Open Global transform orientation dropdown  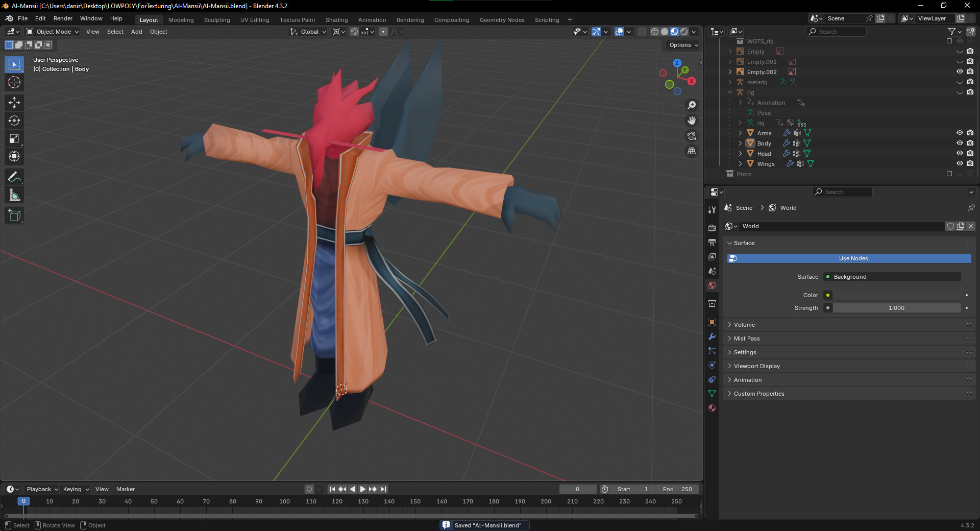308,32
